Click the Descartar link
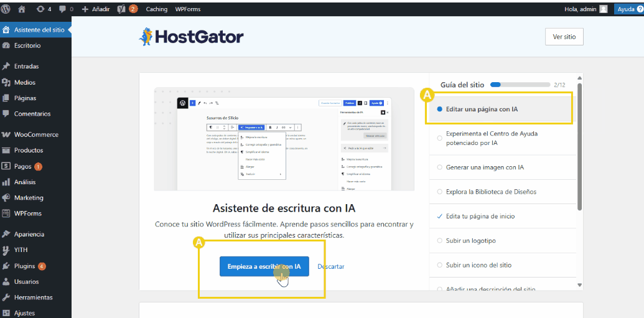Viewport: 644px width, 318px height. click(331, 266)
